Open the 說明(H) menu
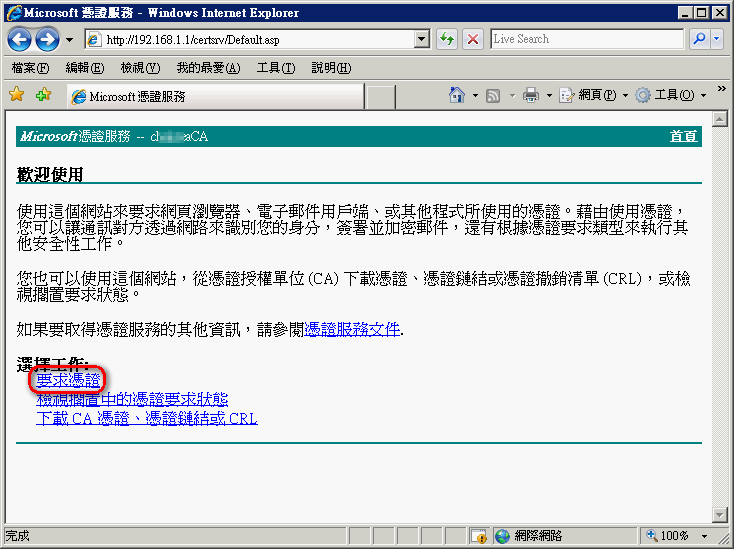 click(331, 68)
